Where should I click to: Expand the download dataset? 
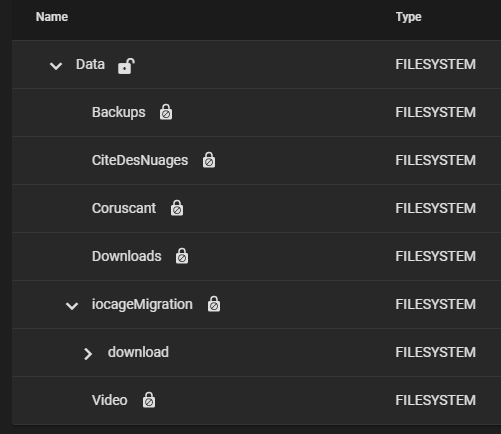coord(88,354)
